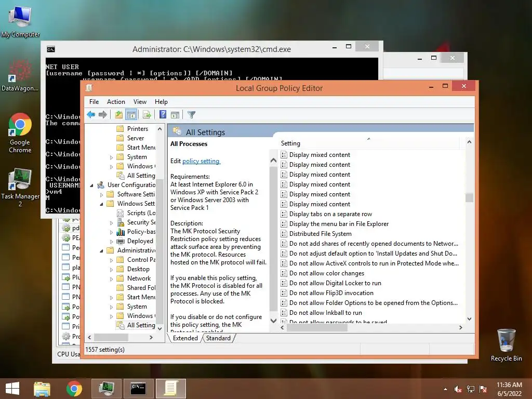Go up one level with folder-arrow icon
The width and height of the screenshot is (532, 399).
118,115
